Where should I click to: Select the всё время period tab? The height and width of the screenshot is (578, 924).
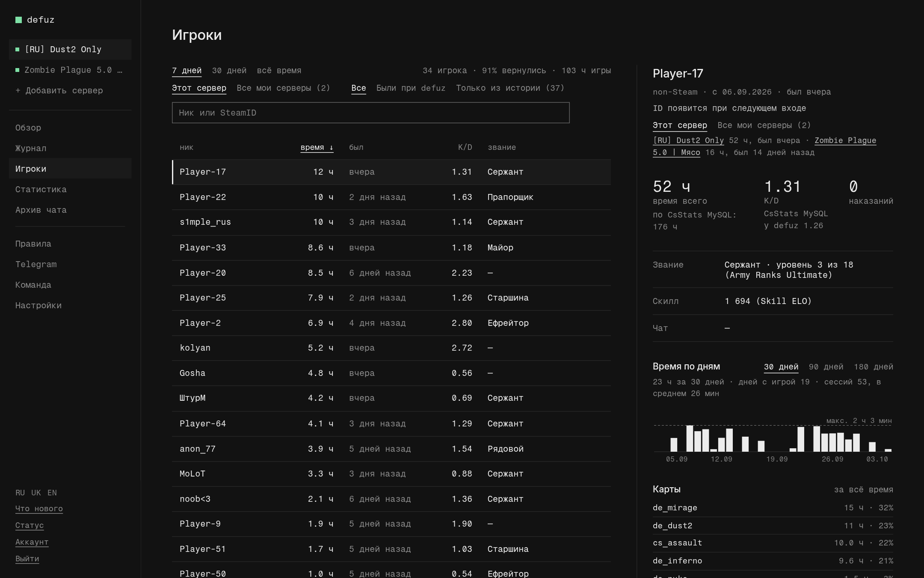pos(279,71)
